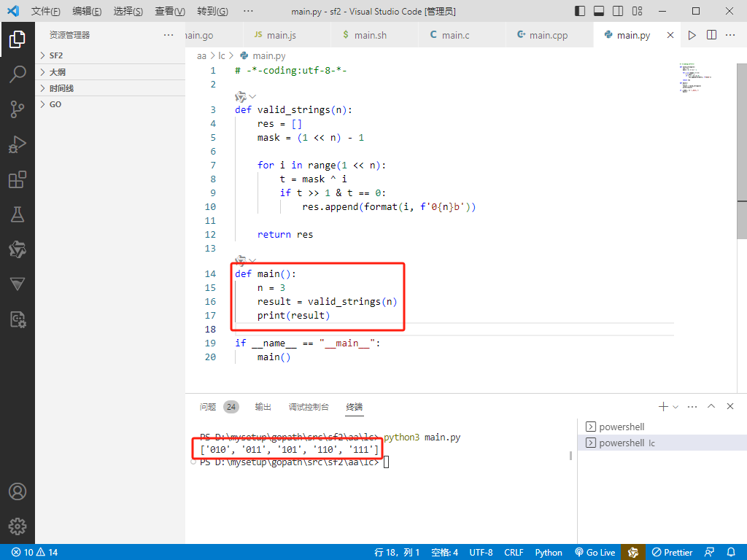This screenshot has width=747, height=560.
Task: Open the 选择(S) menu
Action: coord(128,11)
